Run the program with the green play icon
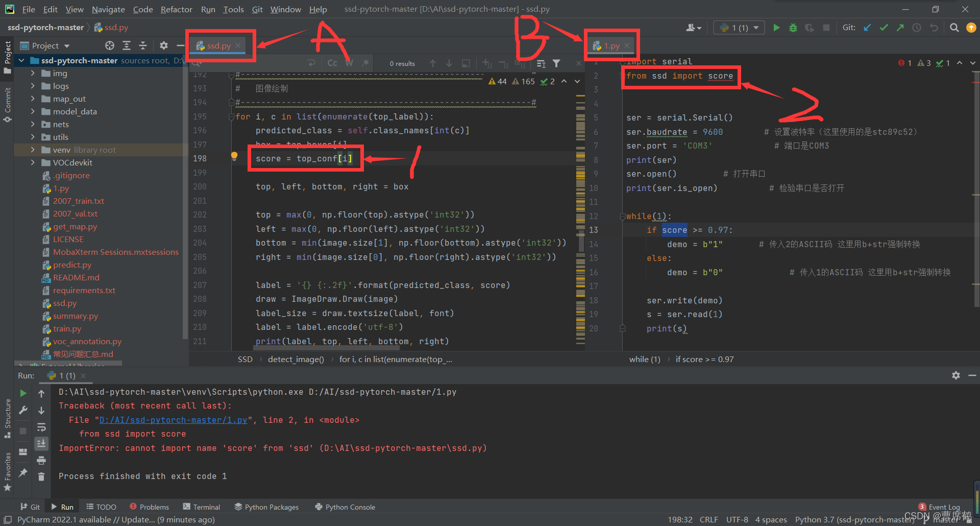The width and height of the screenshot is (980, 526). click(x=776, y=28)
